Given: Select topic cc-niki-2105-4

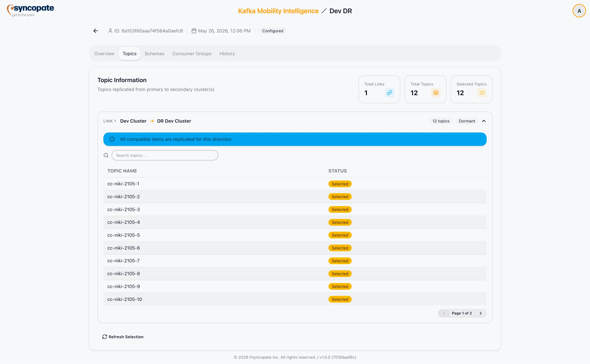Looking at the screenshot, I should [295, 222].
